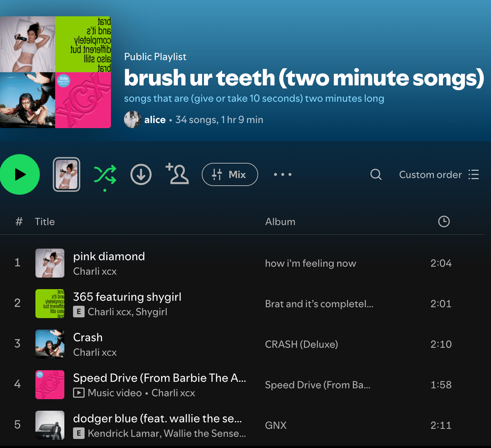Open Charli xcx artist under Crash

(95, 352)
